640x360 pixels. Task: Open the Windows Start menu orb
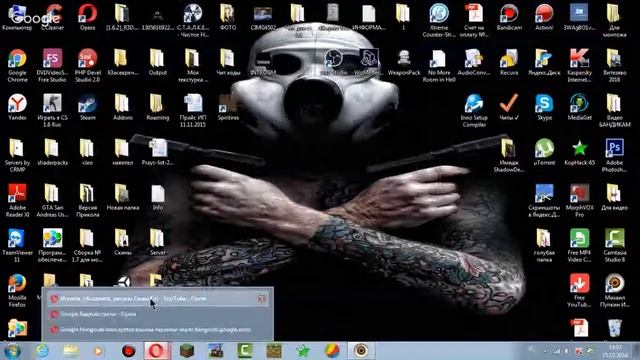coord(12,351)
